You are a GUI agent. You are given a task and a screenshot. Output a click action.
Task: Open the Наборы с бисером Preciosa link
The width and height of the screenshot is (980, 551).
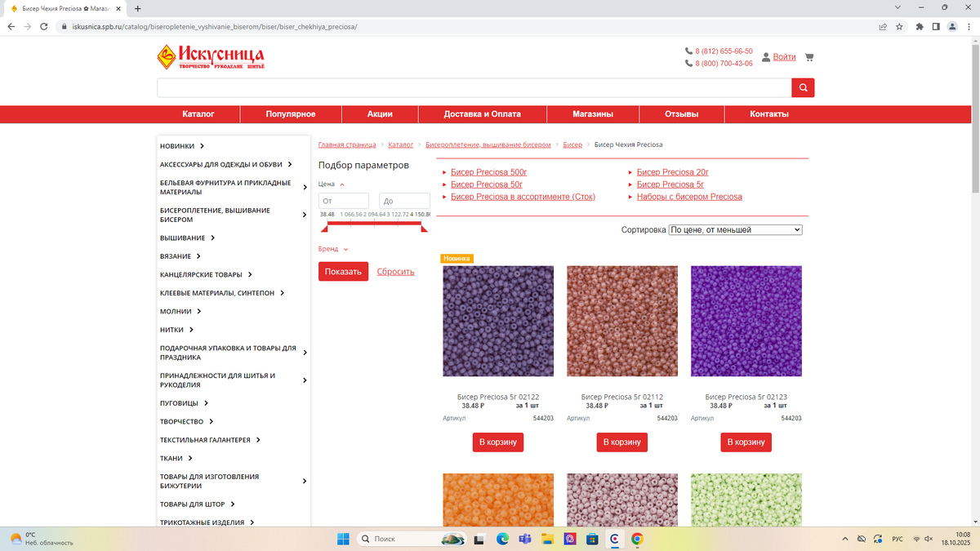pos(689,197)
